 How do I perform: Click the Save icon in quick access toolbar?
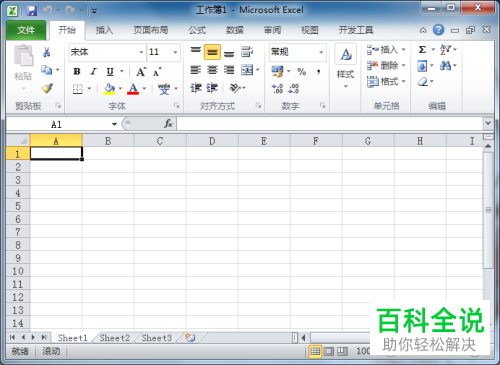tap(32, 11)
